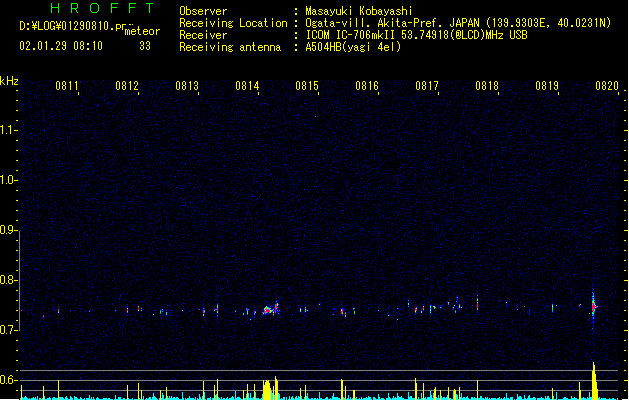Select antenna text A504HB(yagi 4el)
629x400 pixels.
pos(353,47)
